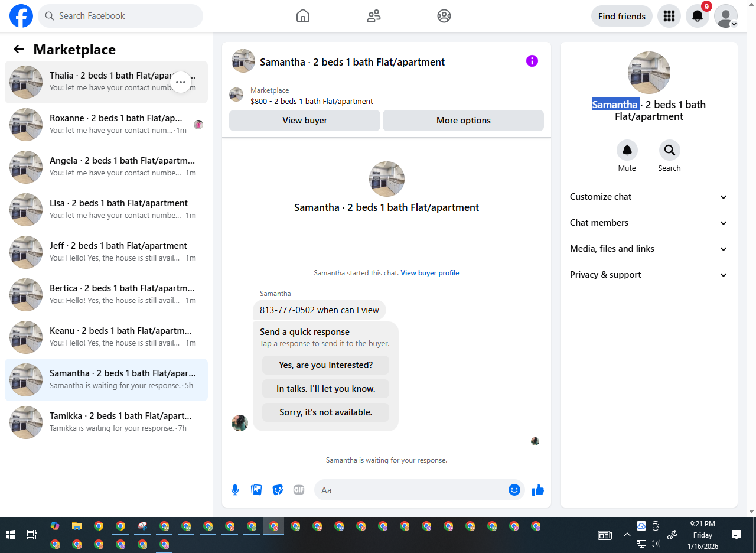
Task: Open the GIF picker icon
Action: (x=299, y=490)
